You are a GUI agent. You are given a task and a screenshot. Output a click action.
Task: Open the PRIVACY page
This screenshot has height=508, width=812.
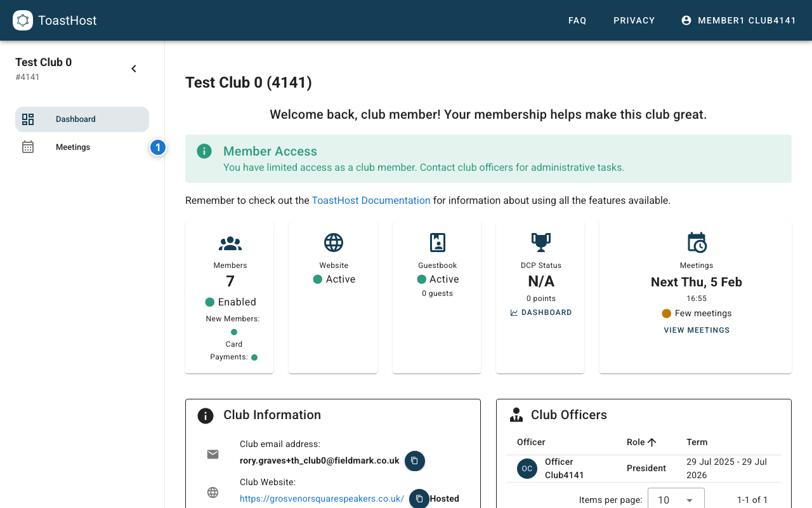(x=634, y=20)
